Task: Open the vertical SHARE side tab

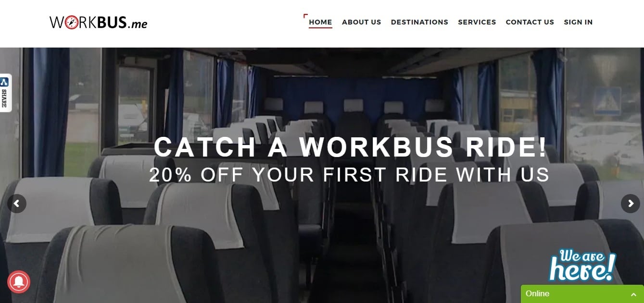Action: coord(5,93)
